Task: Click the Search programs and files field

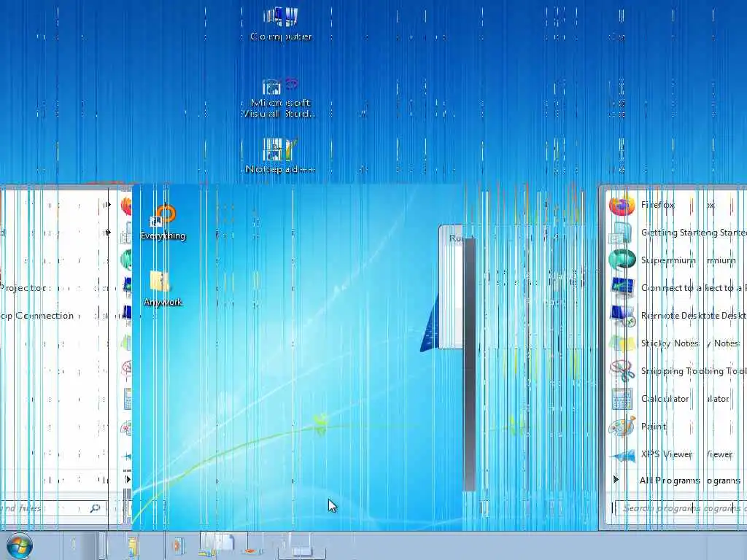Action: 681,508
